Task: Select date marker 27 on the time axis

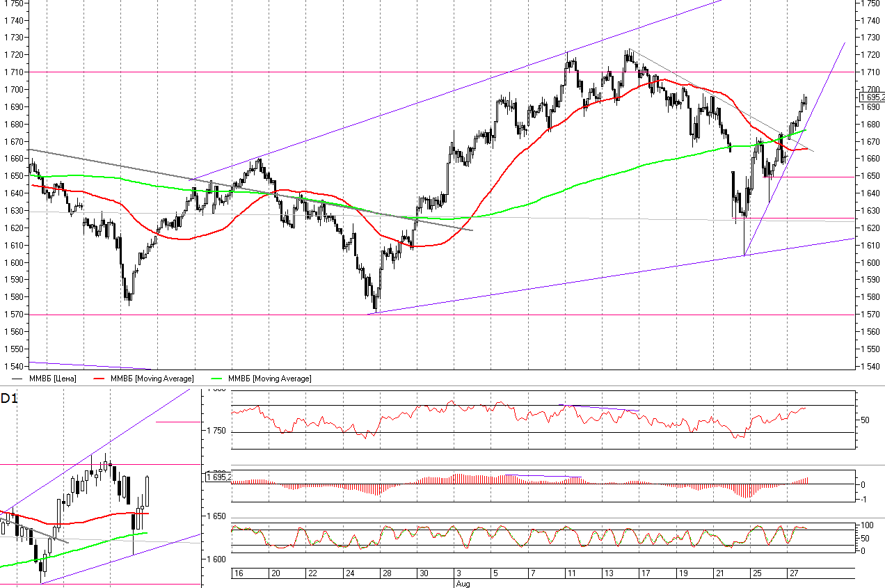Action: click(793, 573)
